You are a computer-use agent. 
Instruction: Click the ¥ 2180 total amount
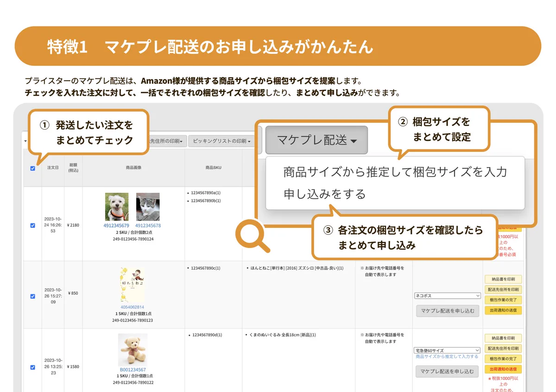click(x=73, y=225)
